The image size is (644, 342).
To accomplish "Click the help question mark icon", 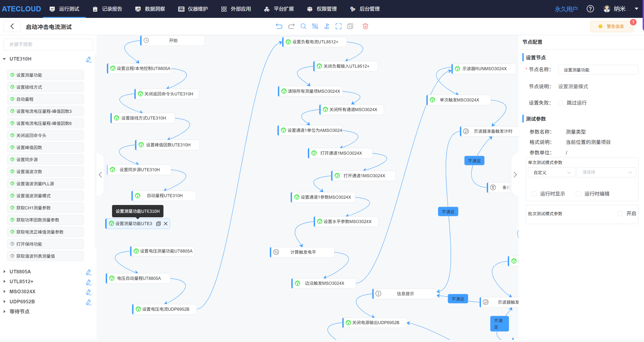I will pyautogui.click(x=590, y=9).
